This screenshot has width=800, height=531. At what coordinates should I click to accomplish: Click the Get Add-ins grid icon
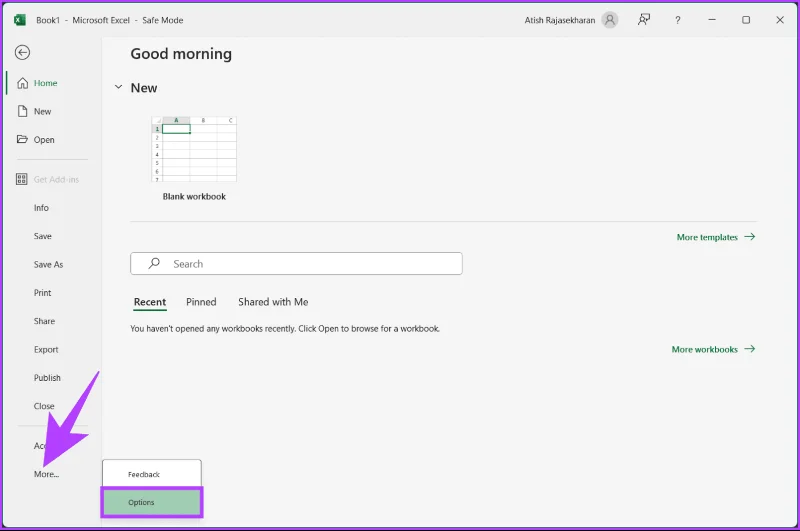click(x=21, y=179)
